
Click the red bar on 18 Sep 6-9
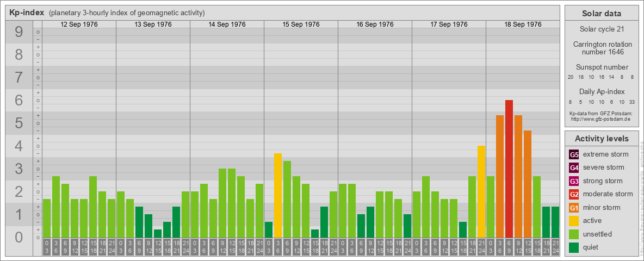point(509,169)
